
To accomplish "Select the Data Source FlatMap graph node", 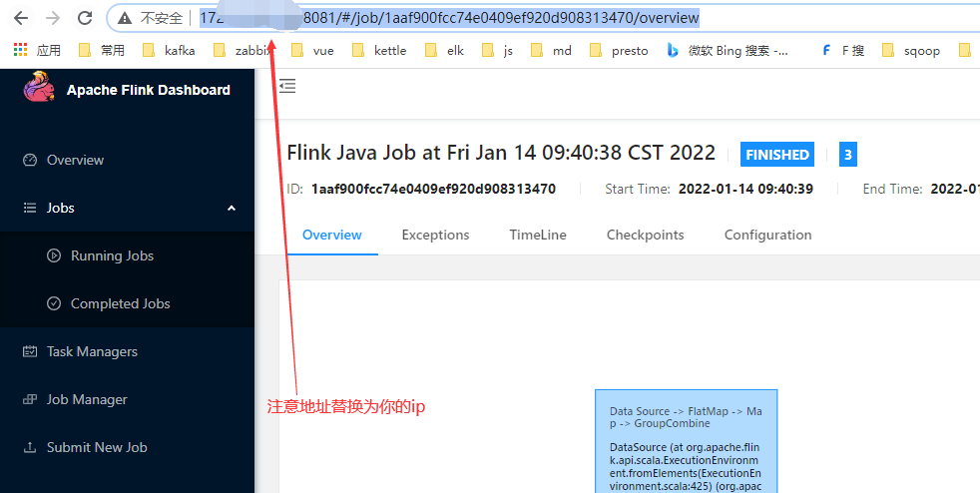I will tap(687, 440).
